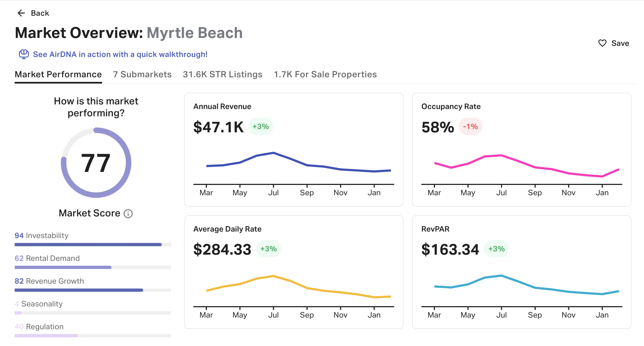Click the Average Daily Rate yellow chart

click(x=298, y=287)
